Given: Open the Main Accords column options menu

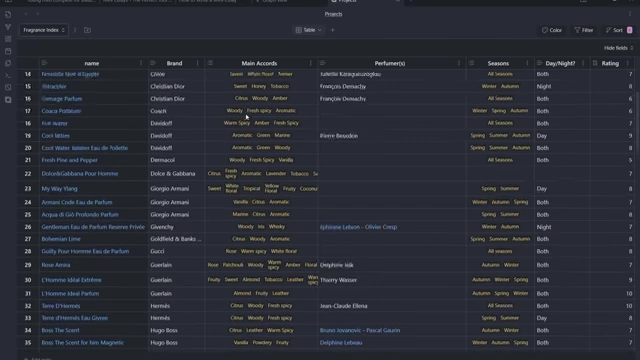Looking at the screenshot, I should coord(311,63).
